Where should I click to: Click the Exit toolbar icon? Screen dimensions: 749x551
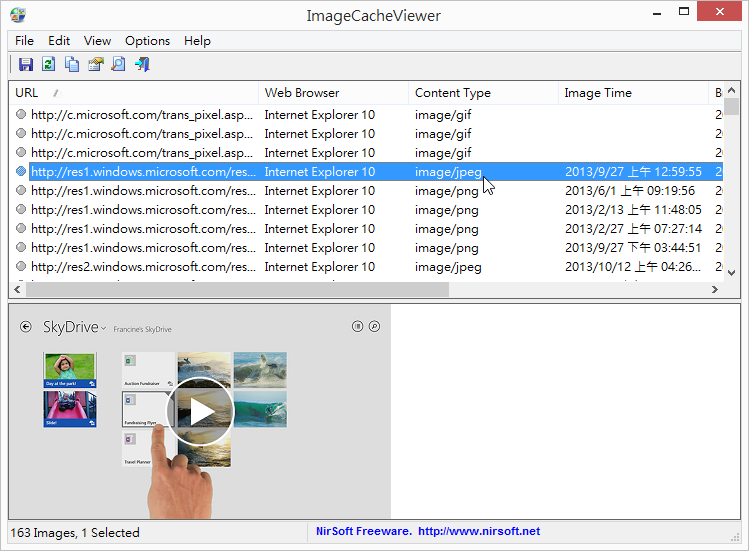click(142, 64)
